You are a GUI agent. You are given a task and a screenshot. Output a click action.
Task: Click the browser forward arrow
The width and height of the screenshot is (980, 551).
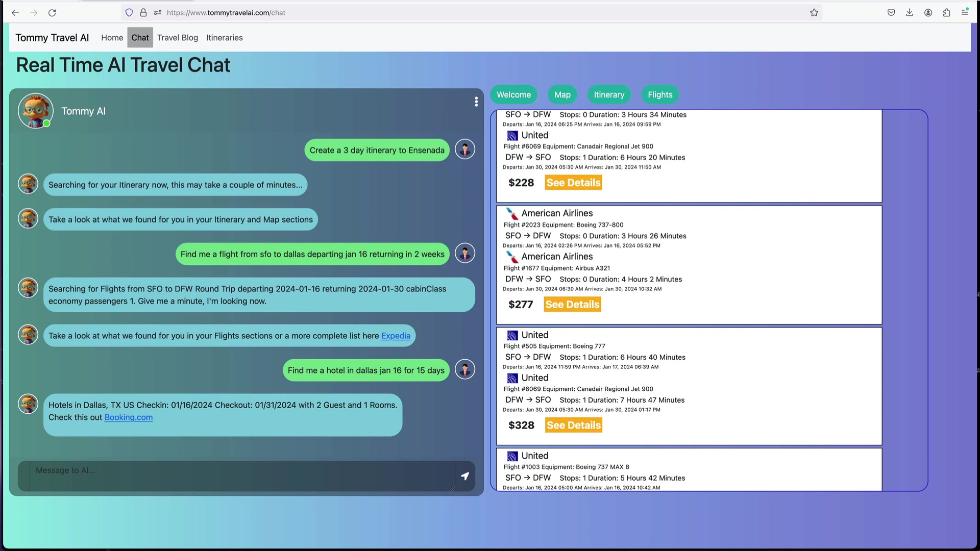click(34, 13)
